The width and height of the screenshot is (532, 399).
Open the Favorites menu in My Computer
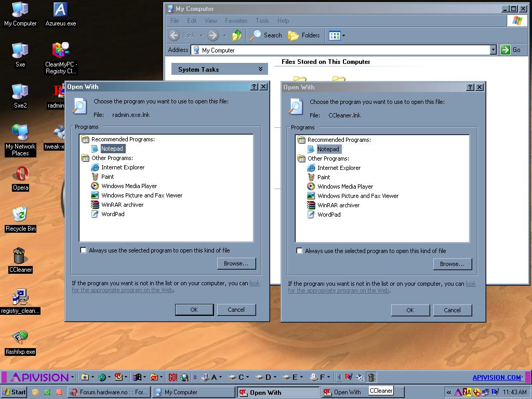point(236,21)
